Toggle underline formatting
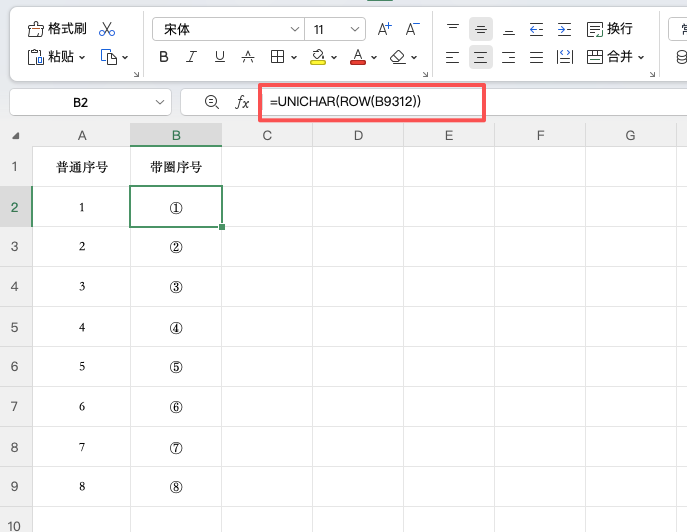Image resolution: width=687 pixels, height=532 pixels. (x=220, y=57)
